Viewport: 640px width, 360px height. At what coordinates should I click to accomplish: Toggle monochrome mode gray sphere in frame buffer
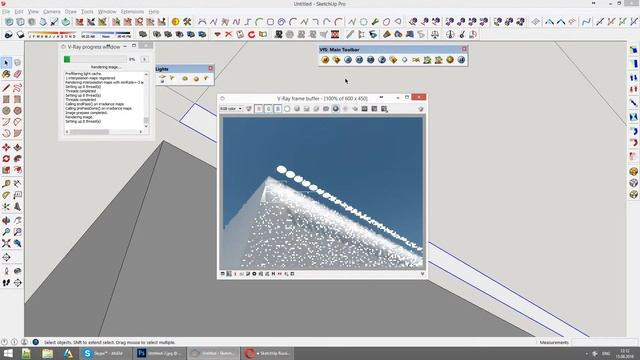[x=297, y=109]
